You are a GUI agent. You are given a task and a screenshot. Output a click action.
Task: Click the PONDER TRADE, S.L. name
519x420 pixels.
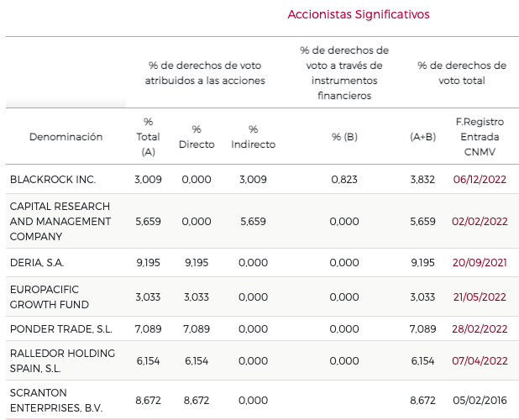pyautogui.click(x=61, y=328)
